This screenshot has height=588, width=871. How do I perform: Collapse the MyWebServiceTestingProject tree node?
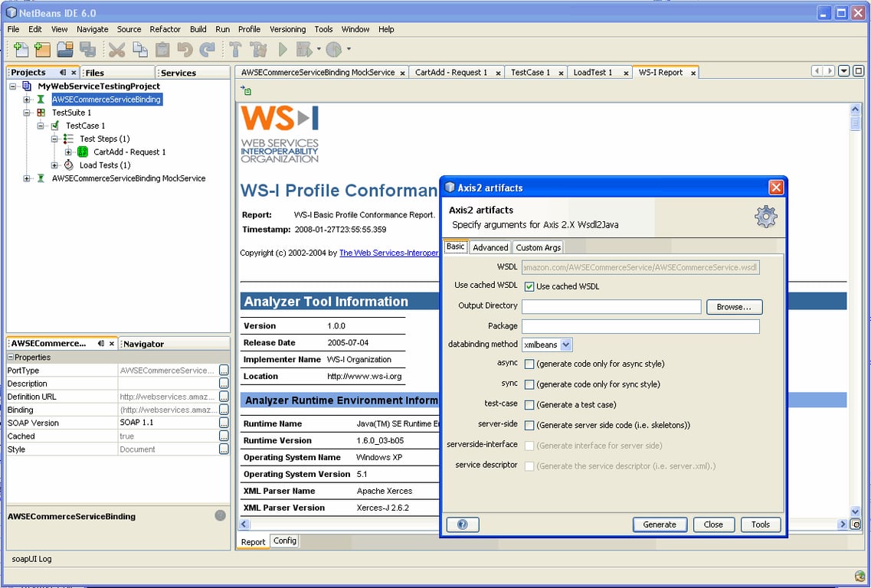tap(13, 87)
